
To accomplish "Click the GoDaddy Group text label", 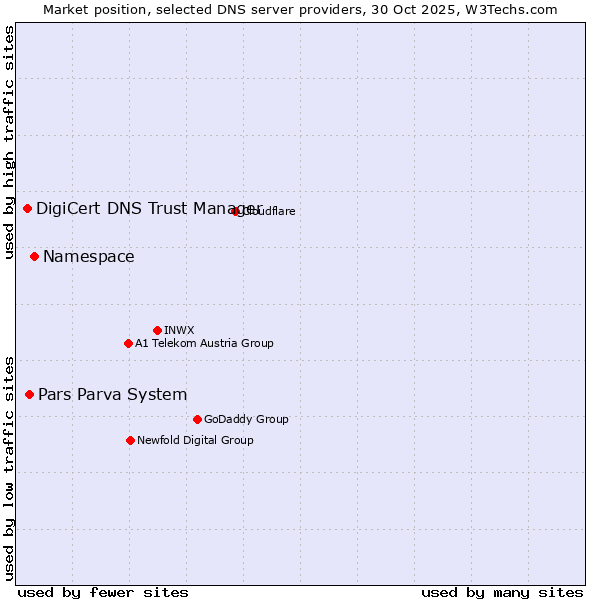I will (x=246, y=419).
